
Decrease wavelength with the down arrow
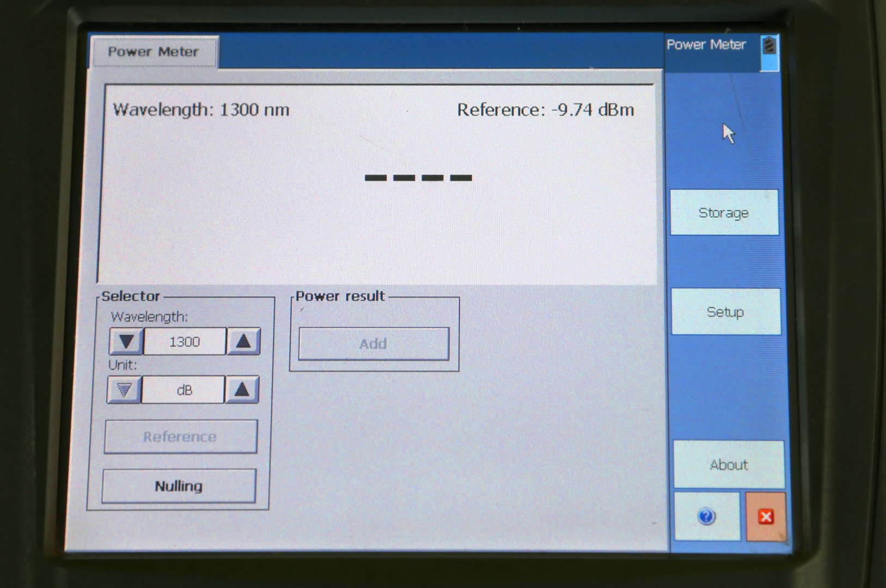126,341
